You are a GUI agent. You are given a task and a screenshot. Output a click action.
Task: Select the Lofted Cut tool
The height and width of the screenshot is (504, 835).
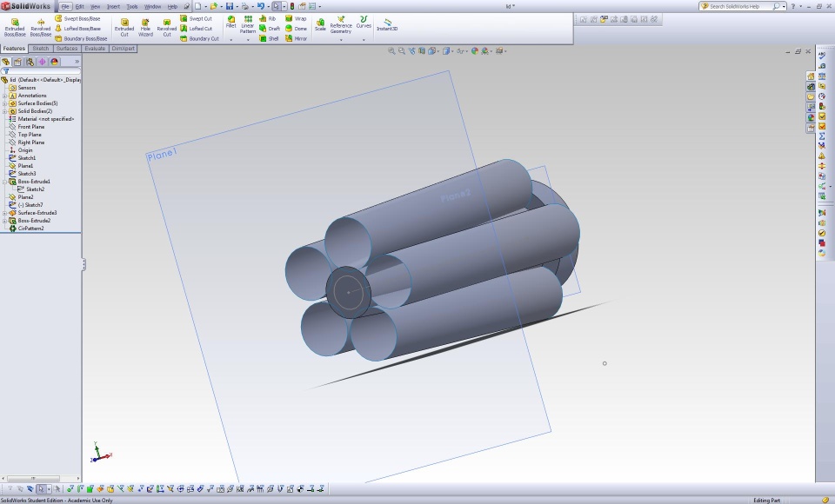[x=196, y=29]
